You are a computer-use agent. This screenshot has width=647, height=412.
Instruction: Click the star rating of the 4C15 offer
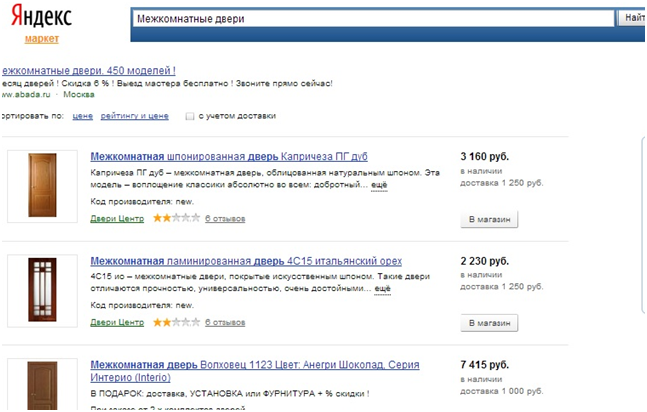(176, 322)
